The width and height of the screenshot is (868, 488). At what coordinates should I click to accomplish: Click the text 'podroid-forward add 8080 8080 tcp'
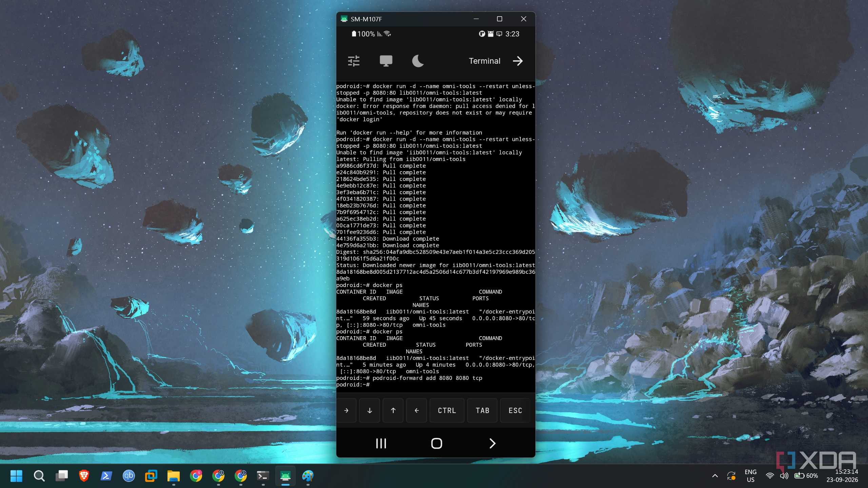coord(427,378)
